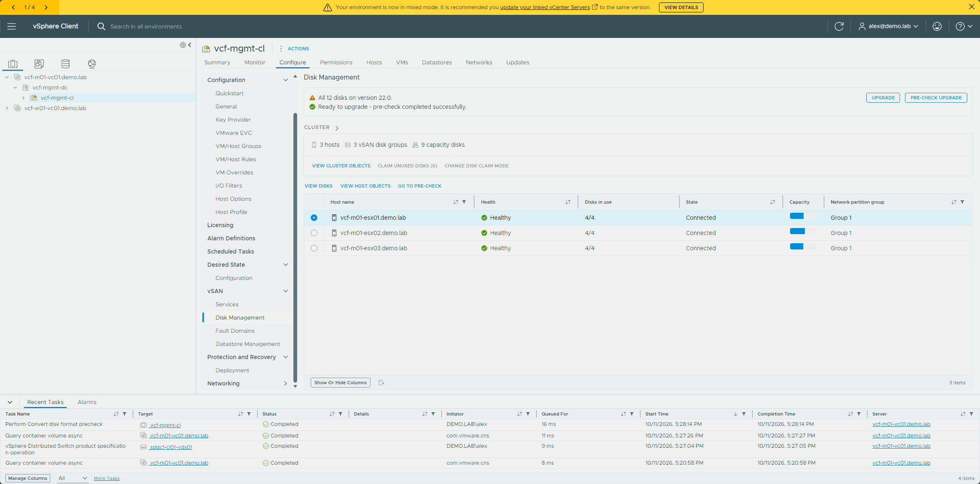The width and height of the screenshot is (980, 484).
Task: Switch to Networking inventory view
Action: click(x=92, y=63)
